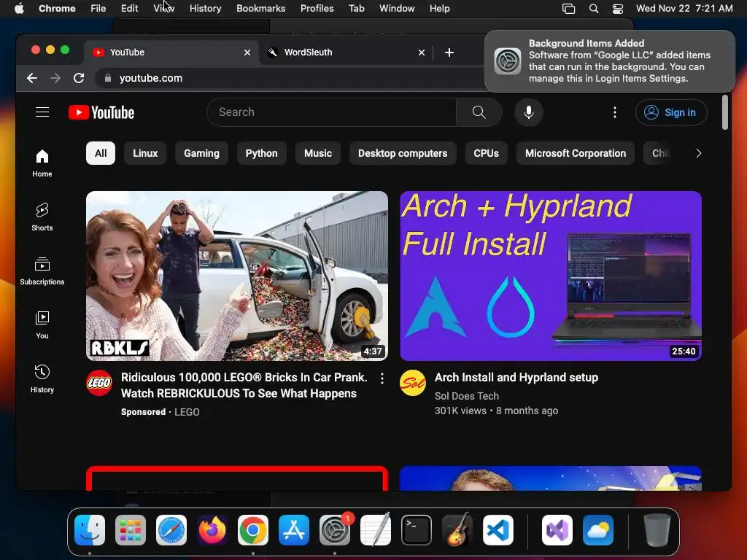747x560 pixels.
Task: Open History in the sidebar
Action: click(x=42, y=379)
